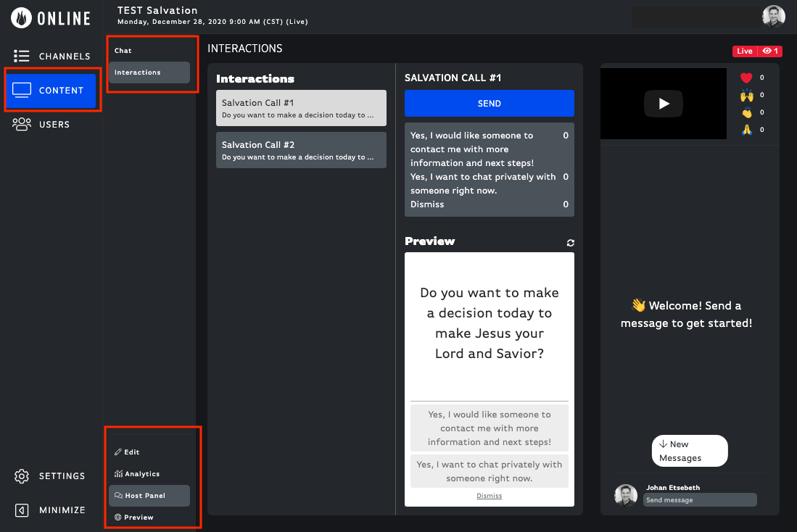Click the Live status badge
The height and width of the screenshot is (532, 797).
745,51
